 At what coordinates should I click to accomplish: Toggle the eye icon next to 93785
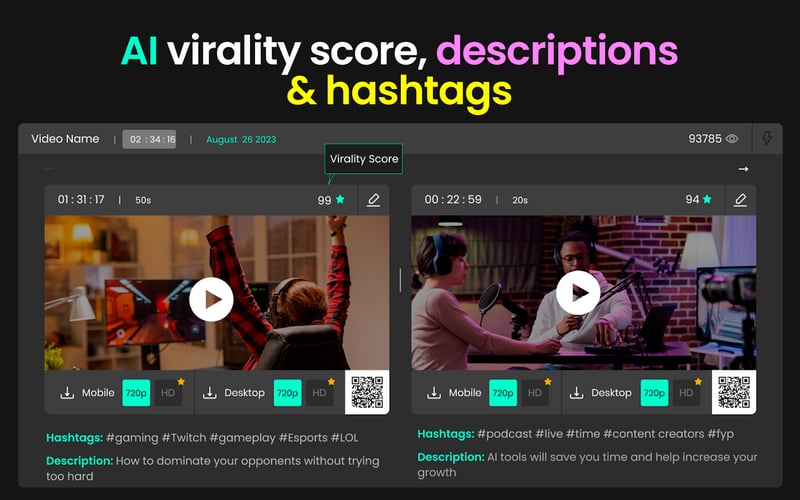pyautogui.click(x=732, y=139)
